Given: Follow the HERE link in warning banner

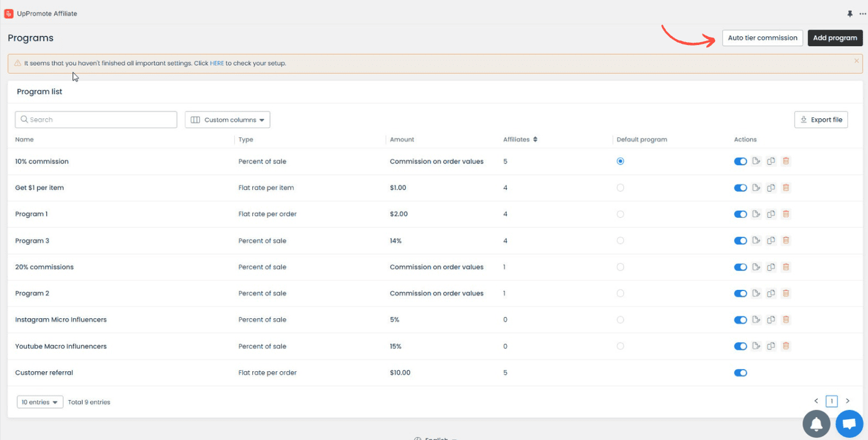Looking at the screenshot, I should (217, 63).
